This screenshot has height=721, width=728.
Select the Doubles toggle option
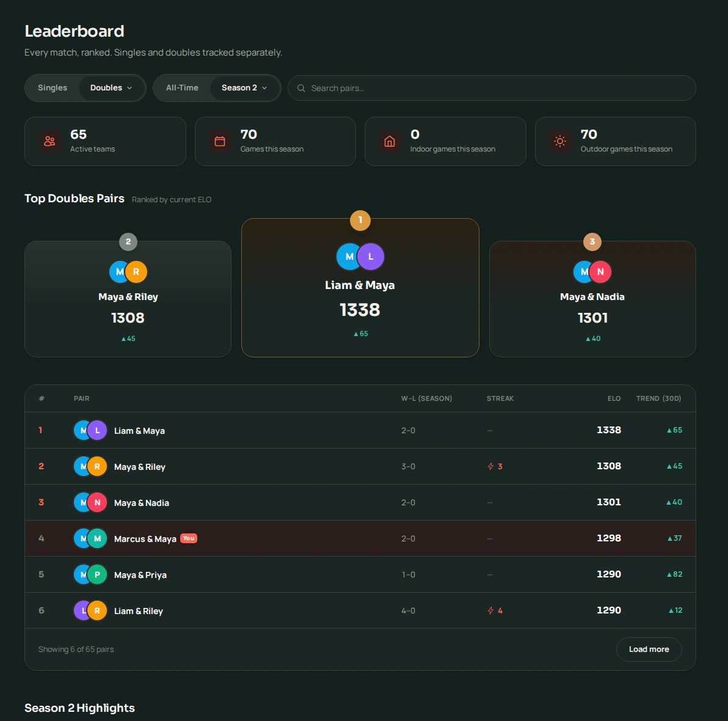point(106,88)
